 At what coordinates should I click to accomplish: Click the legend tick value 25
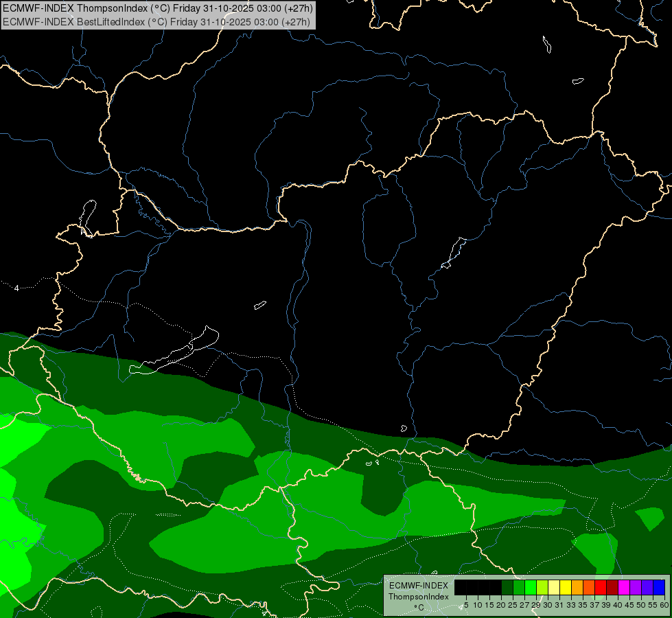[x=513, y=605]
